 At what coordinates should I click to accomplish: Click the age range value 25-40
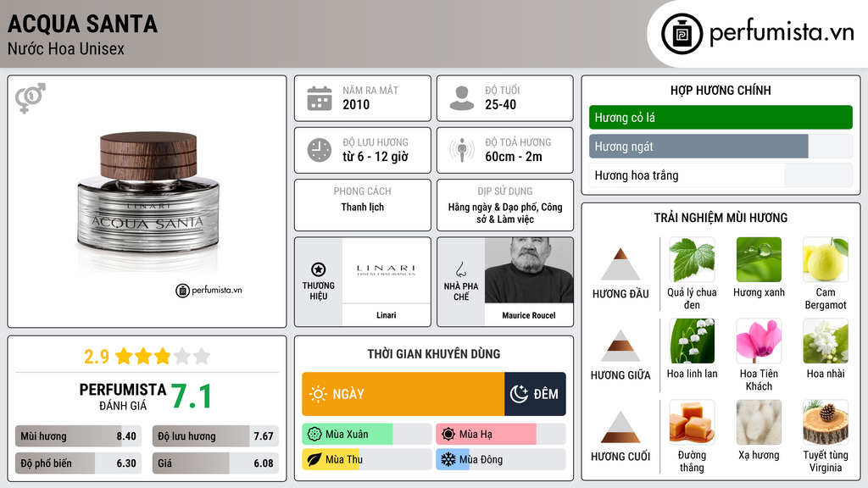(500, 104)
